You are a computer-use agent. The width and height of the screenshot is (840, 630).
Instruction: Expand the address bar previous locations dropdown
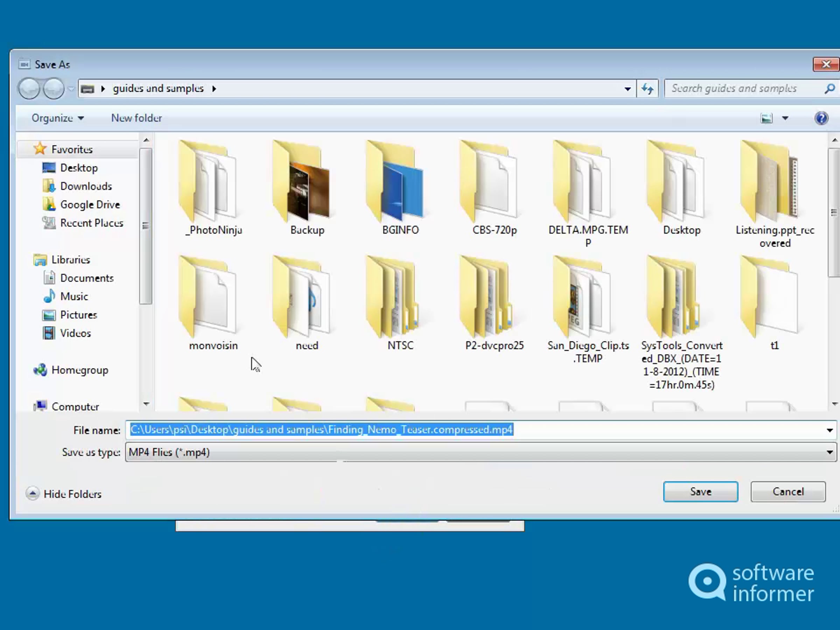coord(627,89)
